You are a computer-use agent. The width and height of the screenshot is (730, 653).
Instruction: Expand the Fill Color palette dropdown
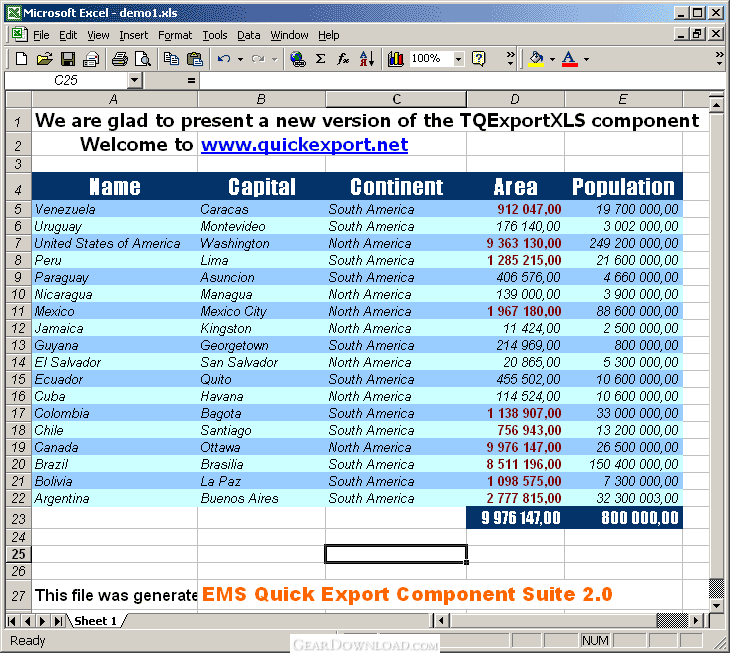click(x=552, y=59)
